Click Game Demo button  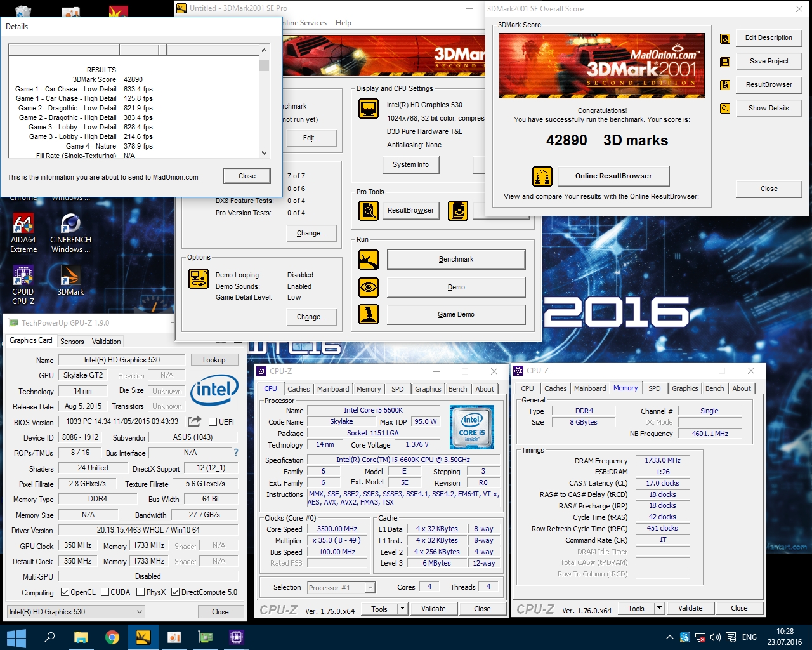pyautogui.click(x=456, y=314)
